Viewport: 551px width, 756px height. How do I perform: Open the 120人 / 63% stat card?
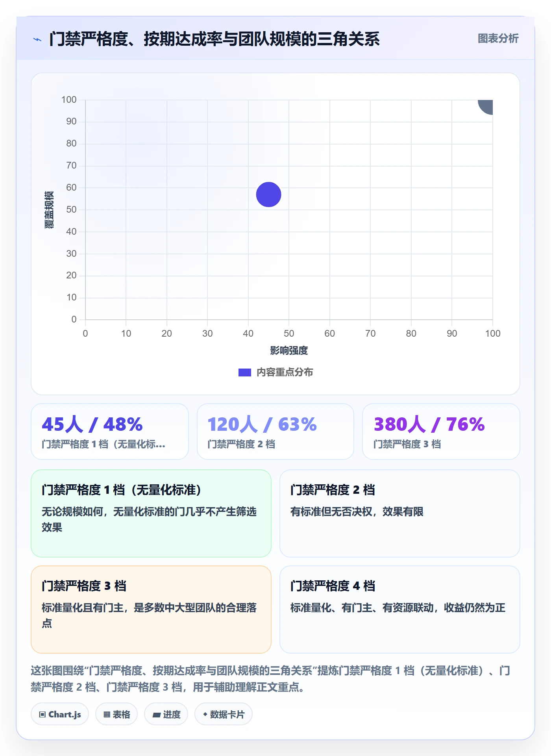275,432
